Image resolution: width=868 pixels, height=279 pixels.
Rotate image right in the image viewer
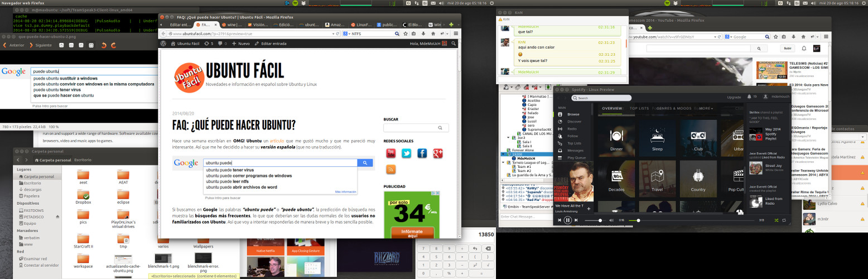click(x=114, y=45)
